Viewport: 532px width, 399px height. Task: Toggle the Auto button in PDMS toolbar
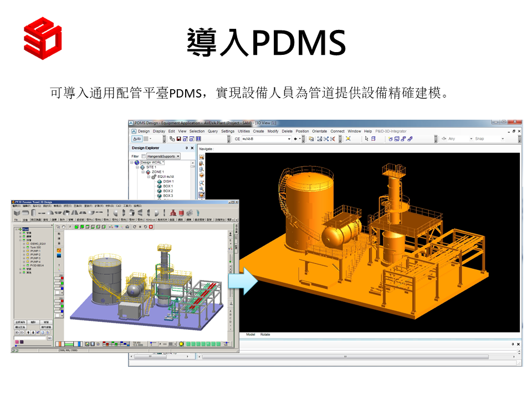click(x=137, y=139)
